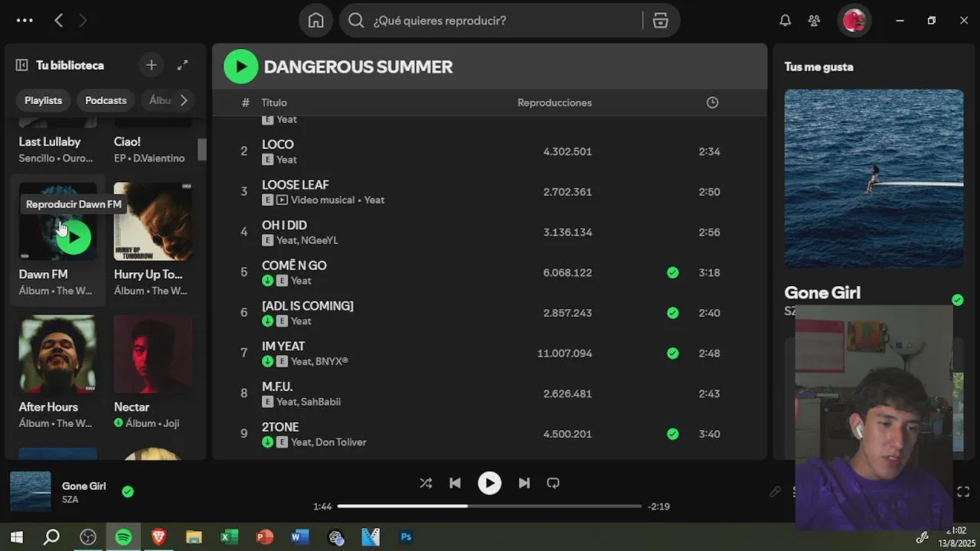980x551 pixels.
Task: Sort by Título column header
Action: [274, 103]
